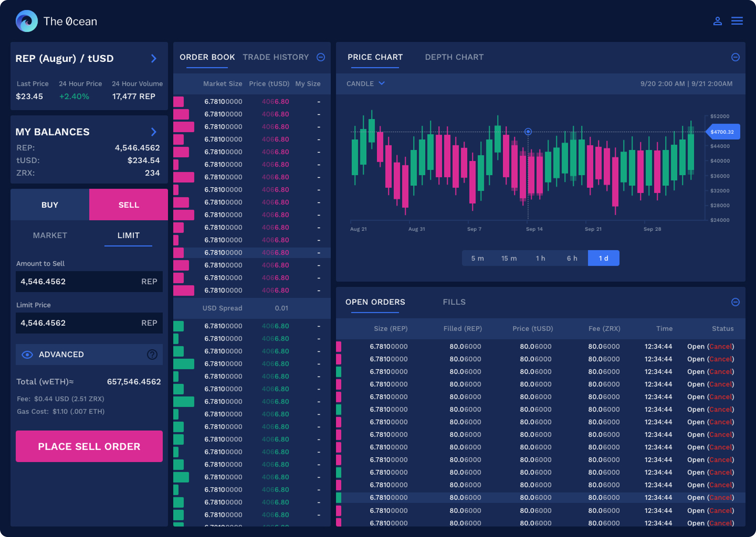The height and width of the screenshot is (537, 756).
Task: Click the Fee (ZRX) column header
Action: [604, 328]
